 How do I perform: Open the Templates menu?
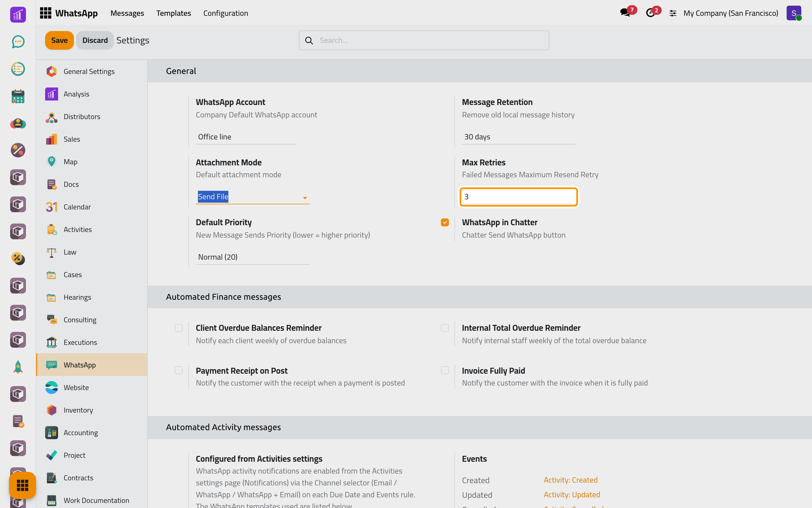click(173, 13)
